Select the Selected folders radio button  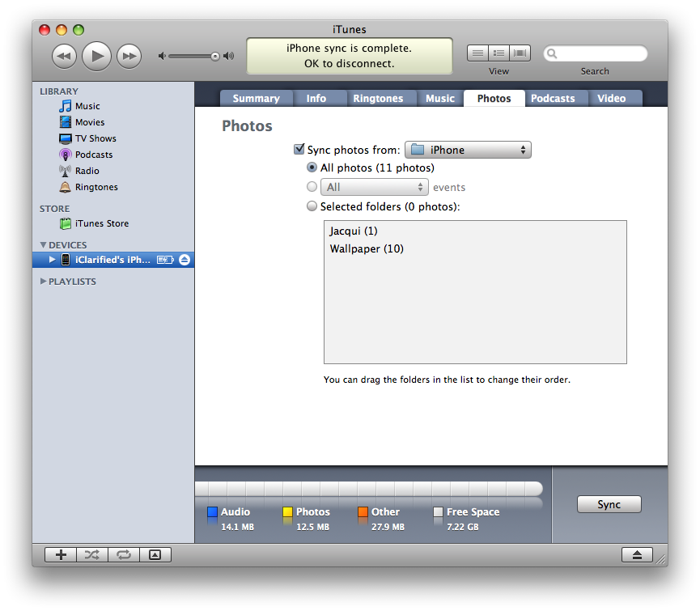pos(312,206)
